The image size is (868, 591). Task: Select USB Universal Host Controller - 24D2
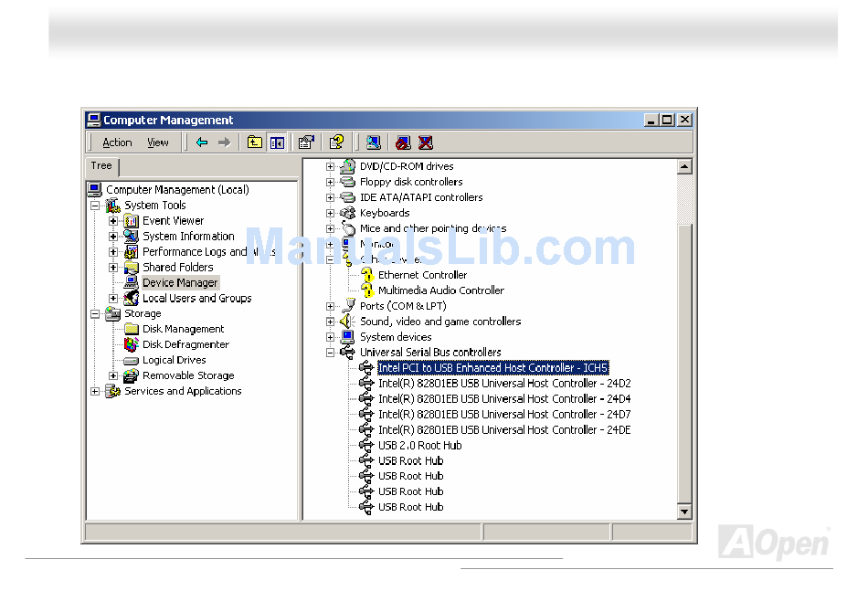(x=504, y=384)
